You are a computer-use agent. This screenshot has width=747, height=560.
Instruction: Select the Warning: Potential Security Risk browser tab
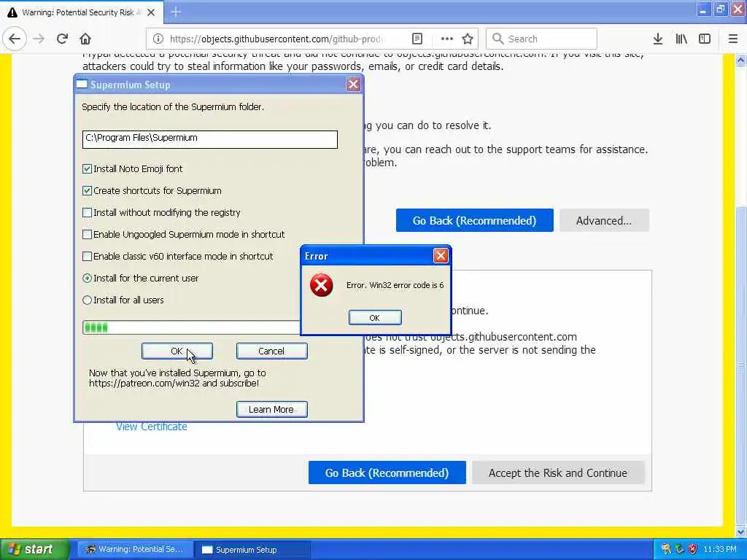81,12
